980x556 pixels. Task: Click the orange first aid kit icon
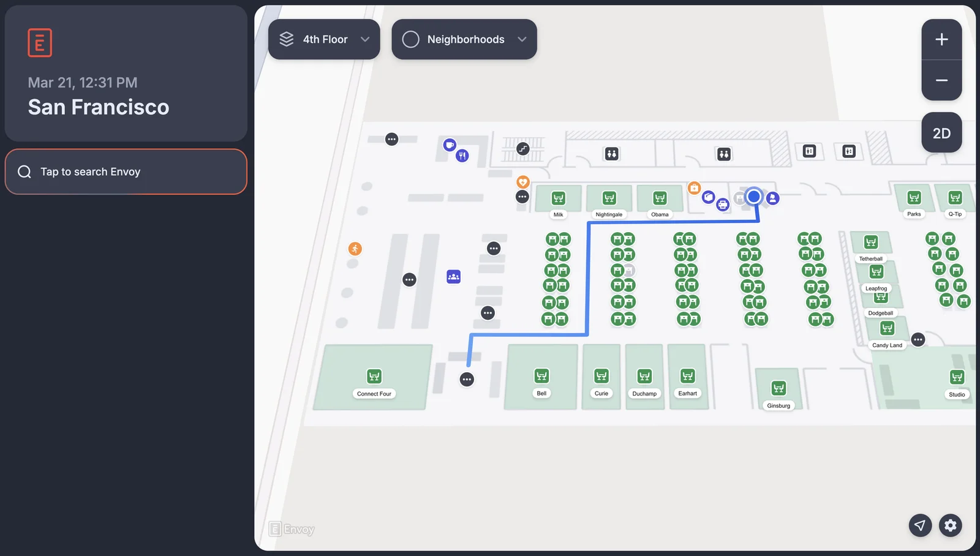[x=694, y=188]
